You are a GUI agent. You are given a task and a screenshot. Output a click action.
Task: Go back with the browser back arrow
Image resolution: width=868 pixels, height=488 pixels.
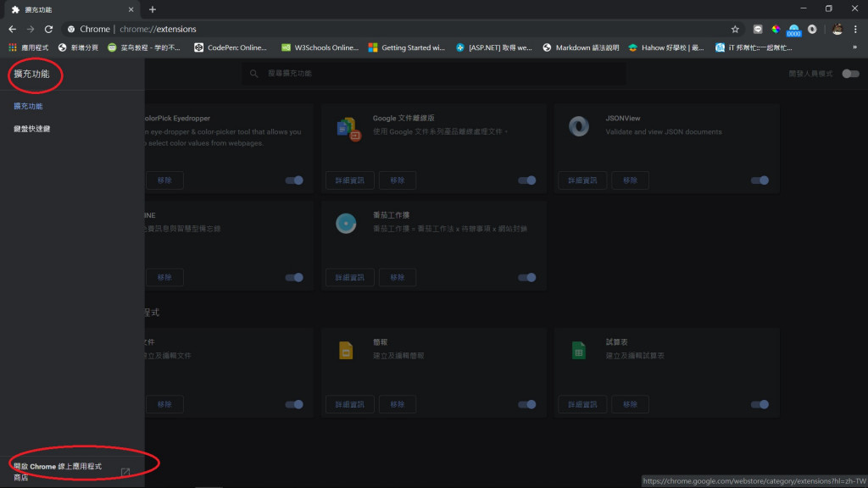[12, 30]
